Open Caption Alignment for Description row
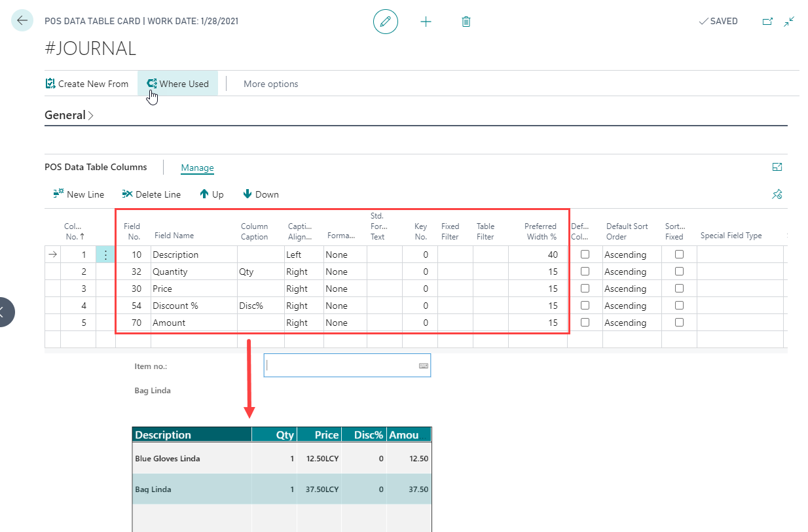 pyautogui.click(x=303, y=255)
